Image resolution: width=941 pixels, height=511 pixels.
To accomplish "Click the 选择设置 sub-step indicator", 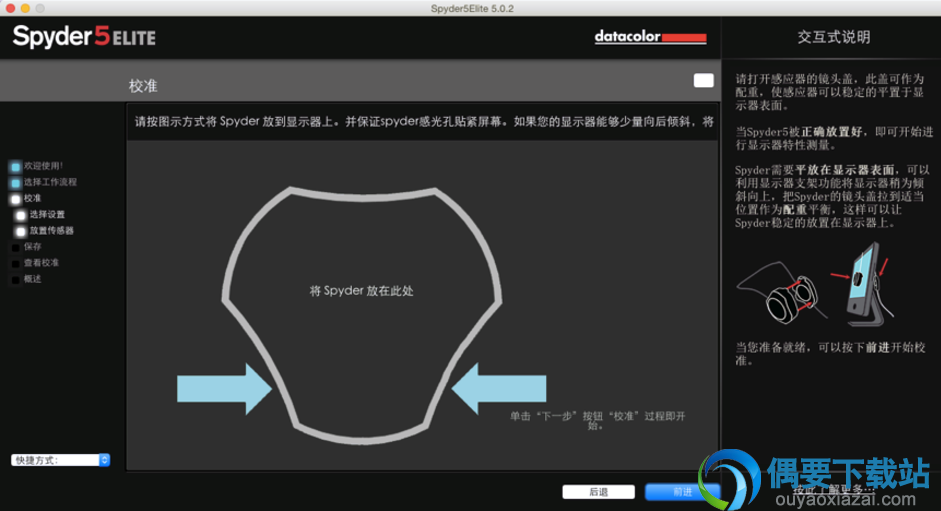I will tap(21, 215).
